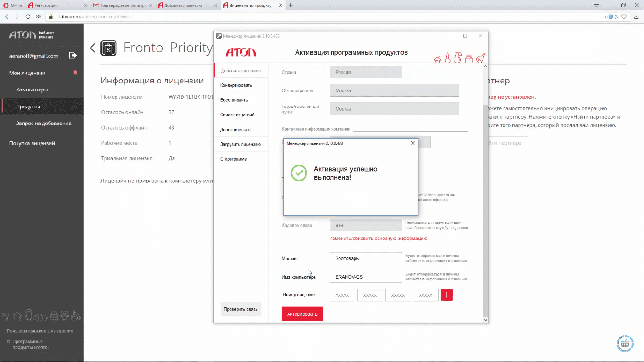Click the Кодовое слово password field
The height and width of the screenshot is (362, 644).
[x=366, y=225]
